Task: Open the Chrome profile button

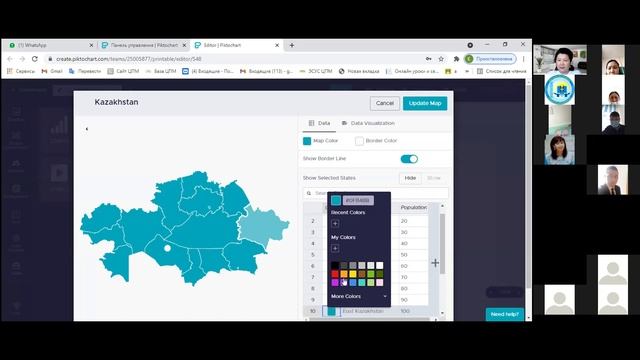Action: pyautogui.click(x=490, y=59)
